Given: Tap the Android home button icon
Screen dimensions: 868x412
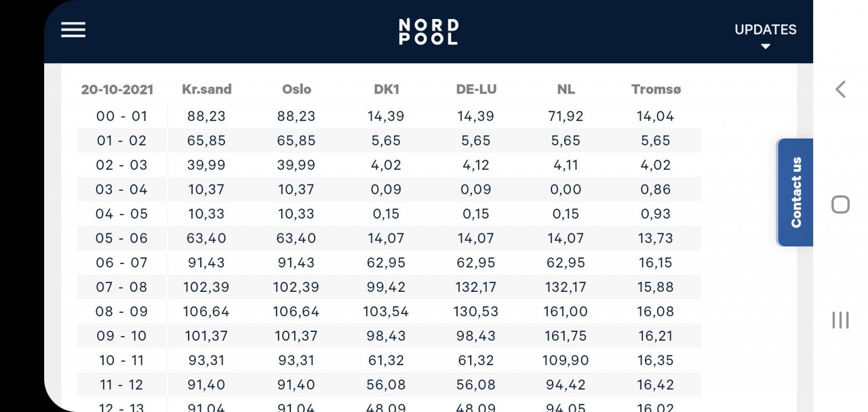Looking at the screenshot, I should (840, 204).
